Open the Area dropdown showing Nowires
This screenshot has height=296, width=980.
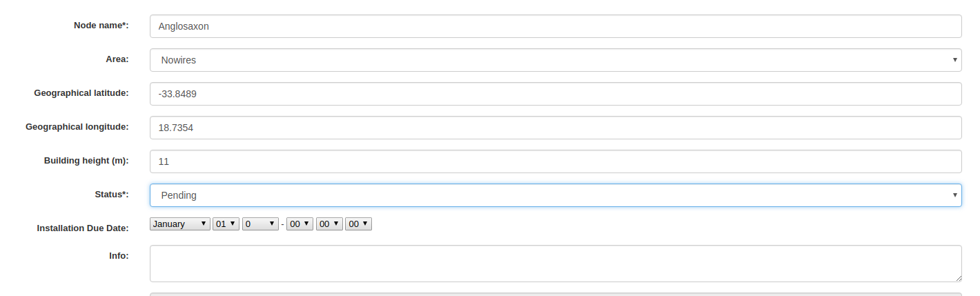click(x=555, y=60)
